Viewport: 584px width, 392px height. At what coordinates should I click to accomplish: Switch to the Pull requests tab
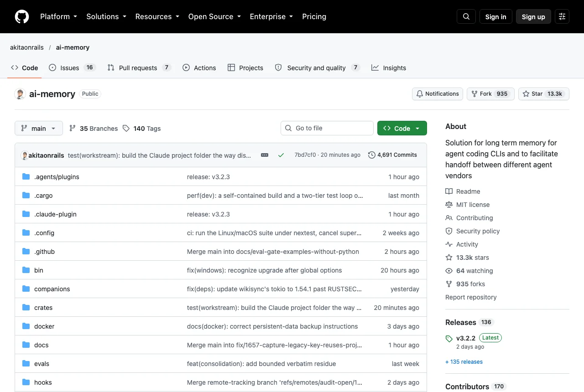point(139,68)
